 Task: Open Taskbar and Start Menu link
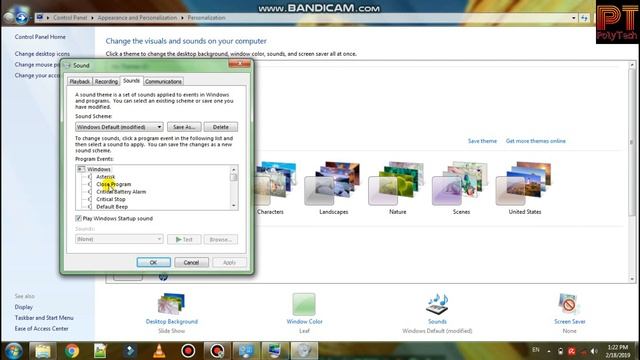pyautogui.click(x=44, y=318)
